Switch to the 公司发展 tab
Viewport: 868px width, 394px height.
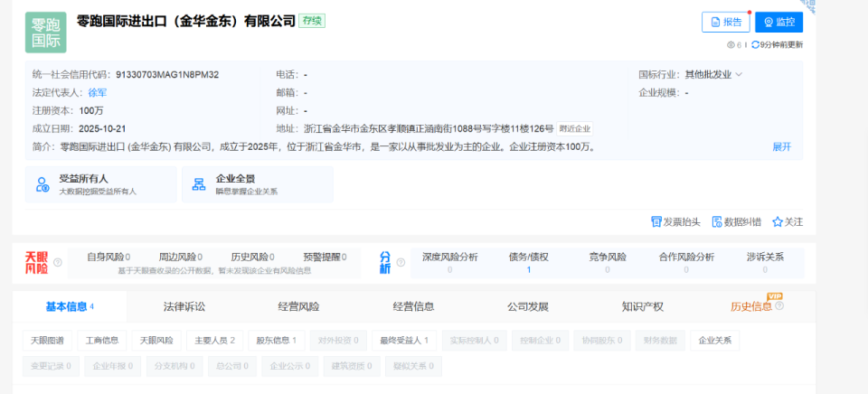pyautogui.click(x=527, y=306)
